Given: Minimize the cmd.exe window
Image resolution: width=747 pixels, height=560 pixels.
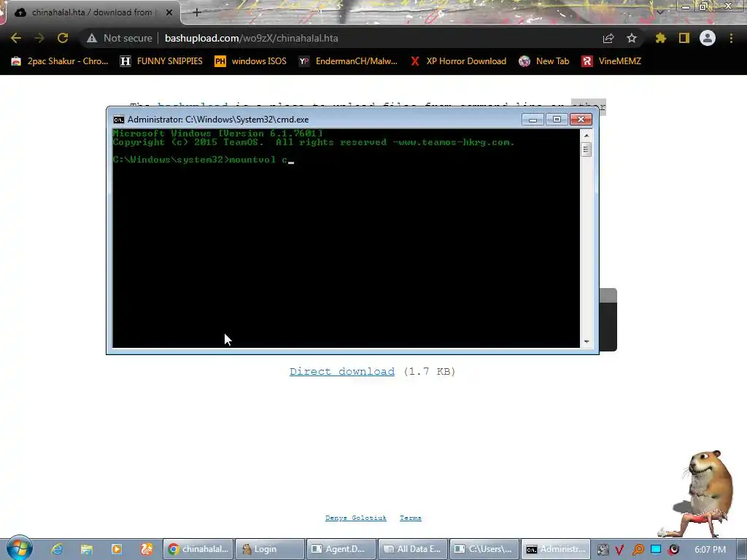Looking at the screenshot, I should pos(533,119).
